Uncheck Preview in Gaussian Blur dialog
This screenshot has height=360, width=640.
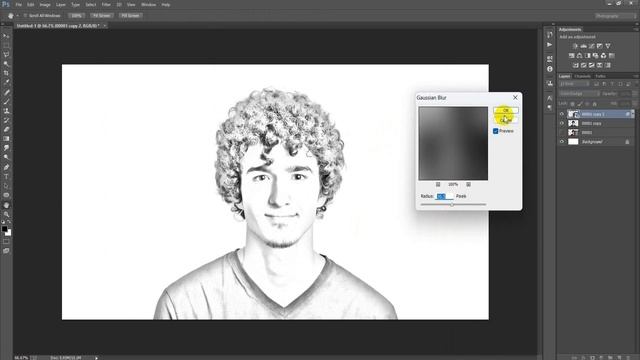point(496,131)
